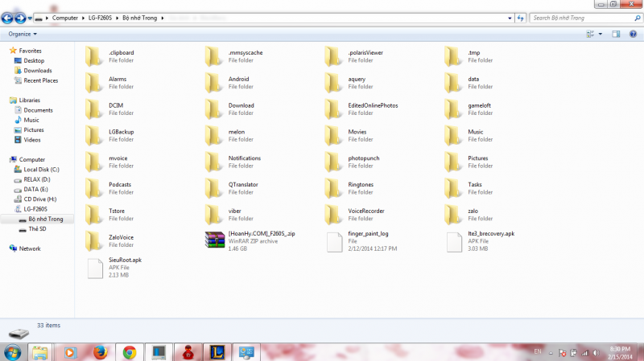Select the SieuRoot.apk file icon

click(95, 269)
